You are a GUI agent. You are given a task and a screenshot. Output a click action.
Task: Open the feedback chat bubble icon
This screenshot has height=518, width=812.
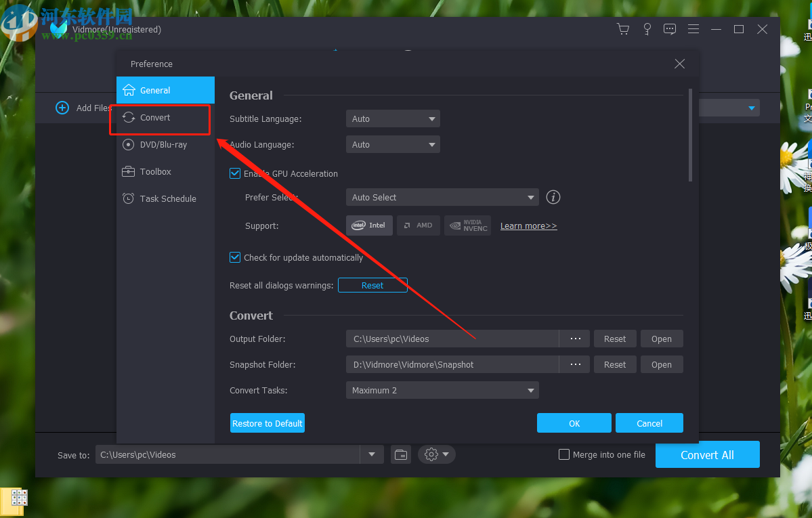tap(670, 29)
